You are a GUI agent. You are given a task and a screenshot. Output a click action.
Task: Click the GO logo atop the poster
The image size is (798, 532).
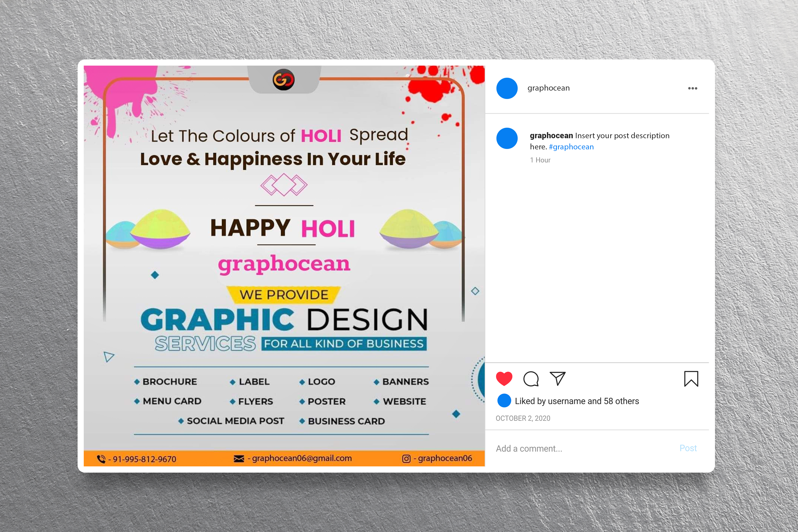pos(283,80)
